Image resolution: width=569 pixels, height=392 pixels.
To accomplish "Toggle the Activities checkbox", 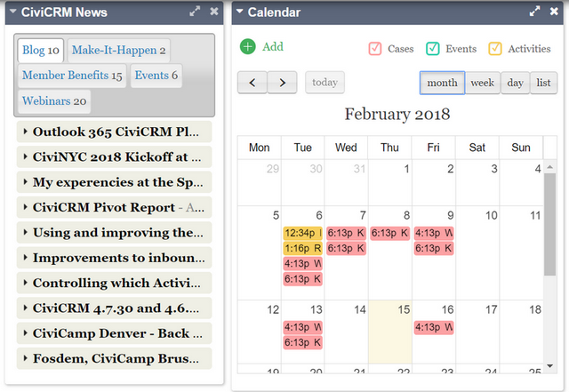I will tap(495, 49).
